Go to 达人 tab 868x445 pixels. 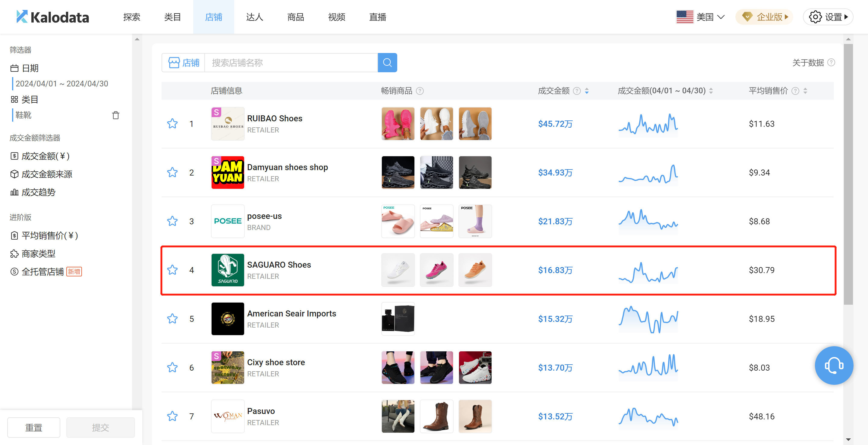[x=254, y=17]
